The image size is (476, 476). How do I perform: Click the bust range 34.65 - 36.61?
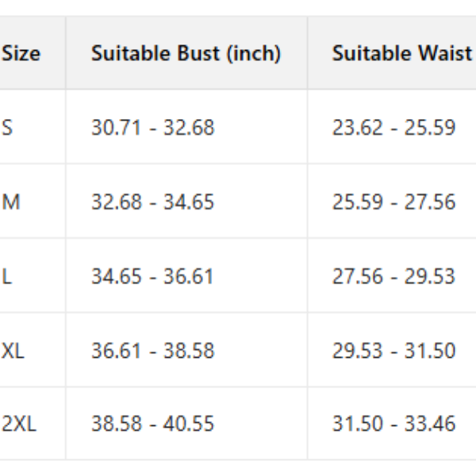[x=152, y=276]
